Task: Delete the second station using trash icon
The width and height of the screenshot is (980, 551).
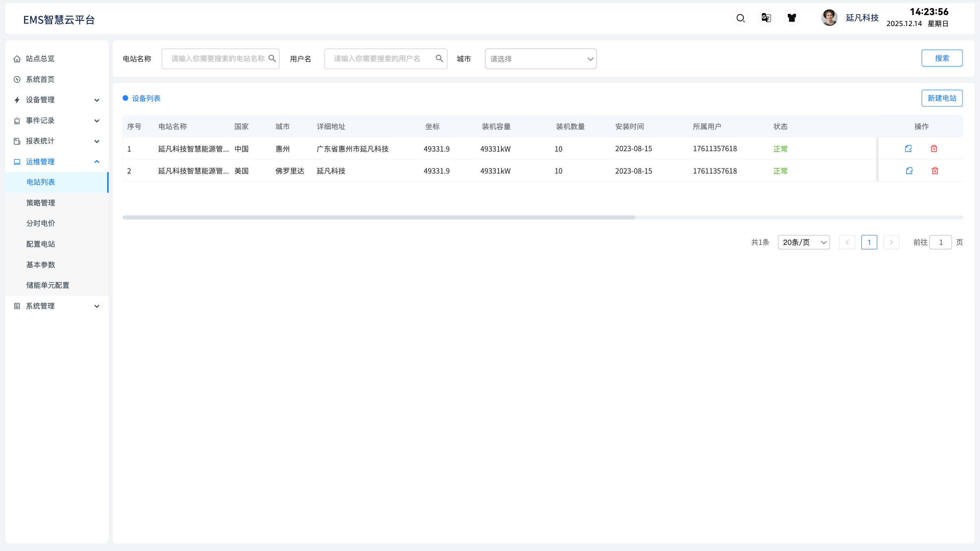Action: (x=935, y=171)
